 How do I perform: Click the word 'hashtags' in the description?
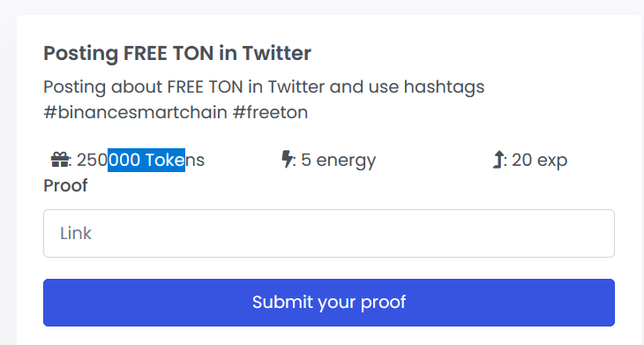(445, 87)
